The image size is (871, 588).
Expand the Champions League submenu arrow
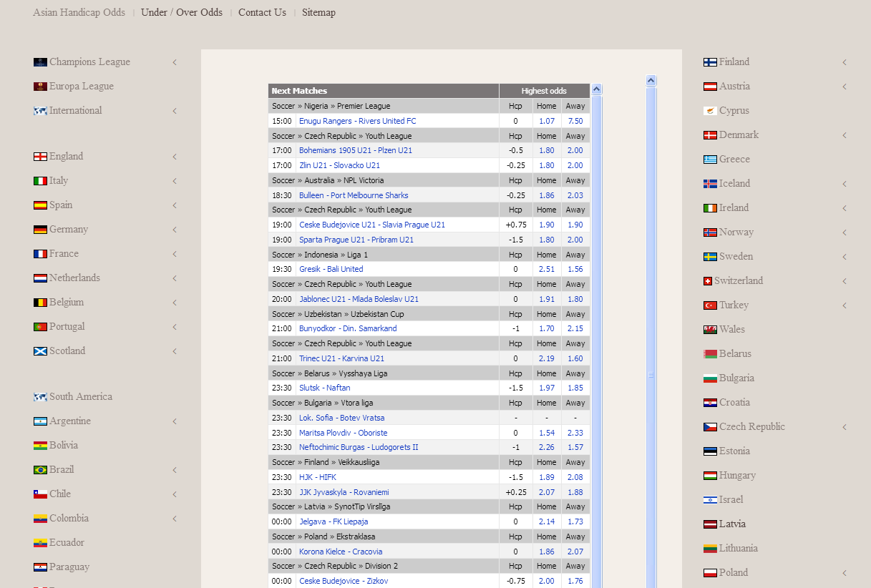coord(175,62)
